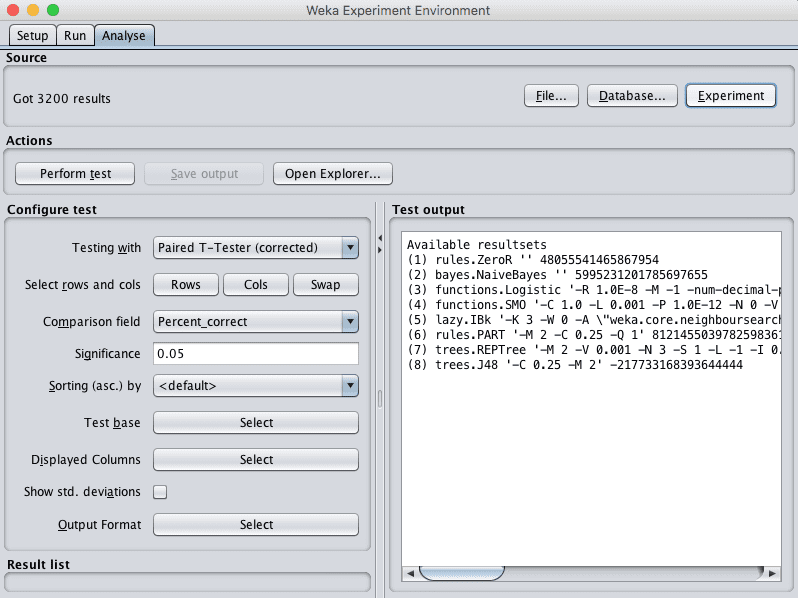Click the File... source button
798x598 pixels.
click(x=551, y=96)
